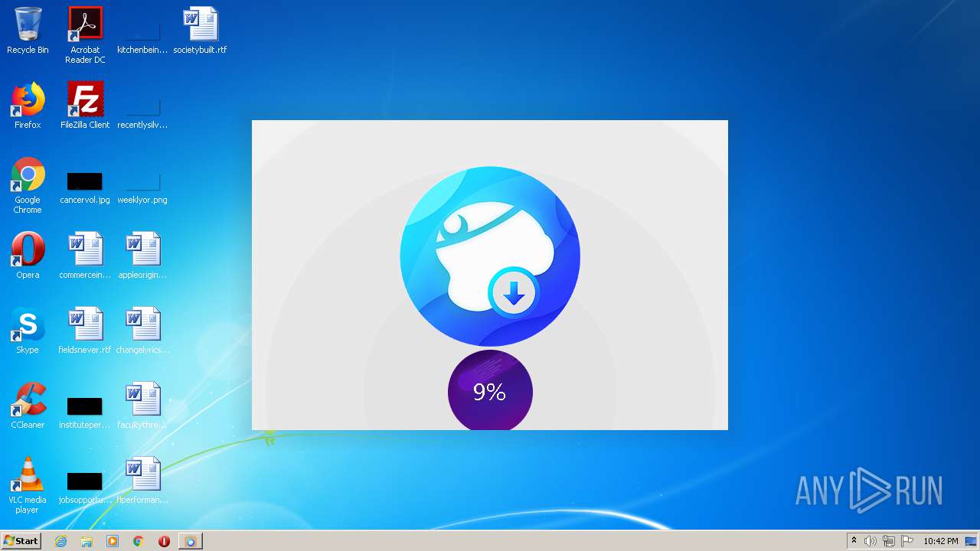Open Internet Explorer from taskbar
The width and height of the screenshot is (980, 551).
(x=61, y=541)
